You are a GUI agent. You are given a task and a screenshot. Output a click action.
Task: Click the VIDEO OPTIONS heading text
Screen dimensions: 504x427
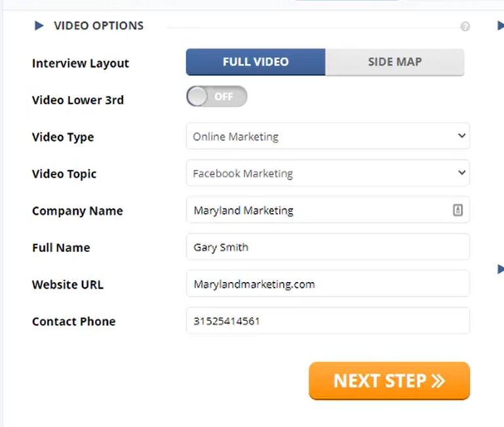pos(98,26)
